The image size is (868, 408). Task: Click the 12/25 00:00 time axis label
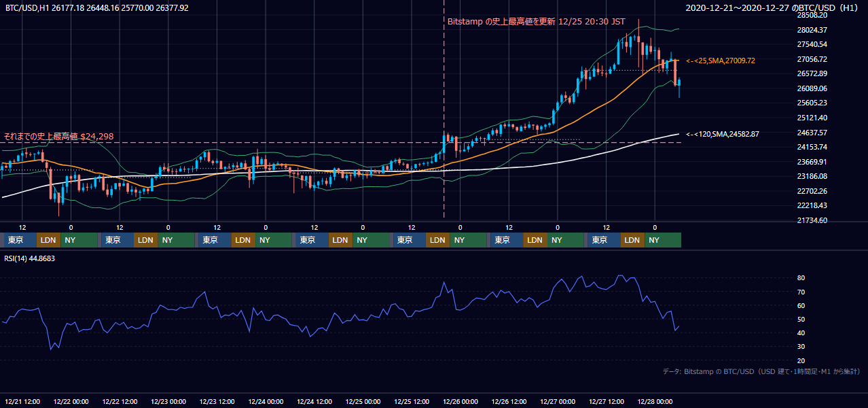[x=363, y=401]
